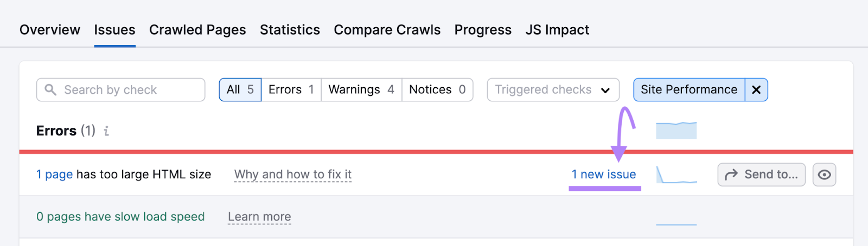Filter issues by Warnings
This screenshot has height=246, width=868.
point(361,90)
